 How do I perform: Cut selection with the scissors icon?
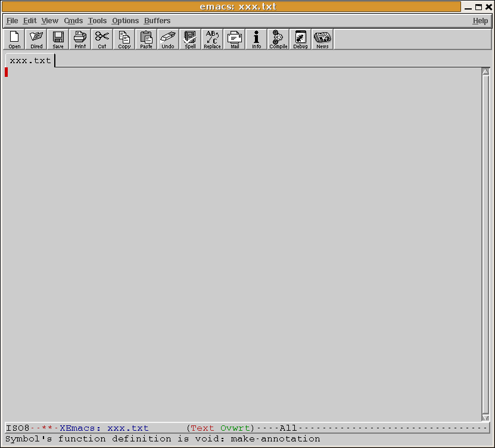coord(102,39)
